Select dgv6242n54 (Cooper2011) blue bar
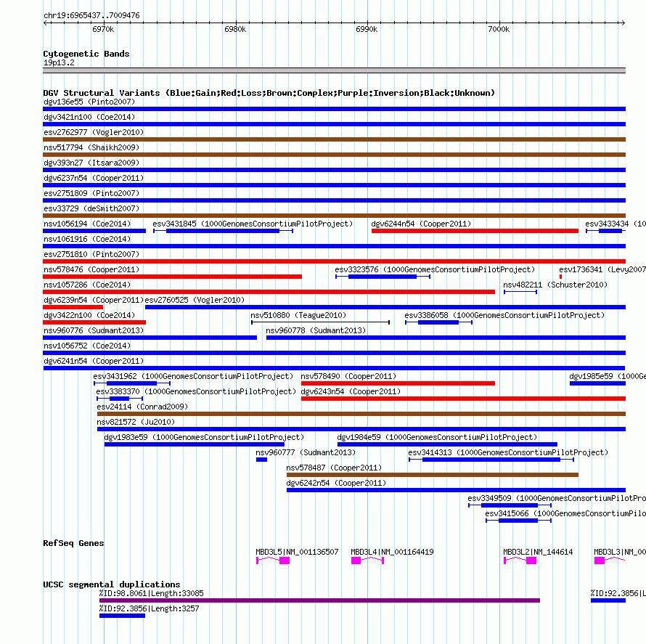Viewport: 646px width, 644px height. [456, 490]
